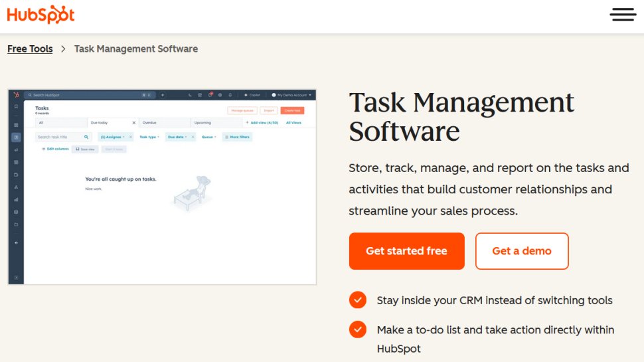Click the checkmark beside Stay inside your CRM
The width and height of the screenshot is (644, 362).
click(x=358, y=300)
